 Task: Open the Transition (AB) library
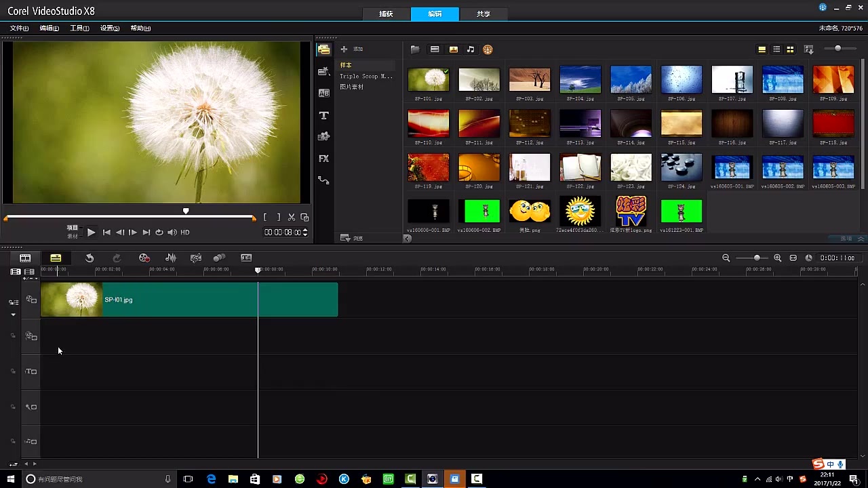[323, 93]
